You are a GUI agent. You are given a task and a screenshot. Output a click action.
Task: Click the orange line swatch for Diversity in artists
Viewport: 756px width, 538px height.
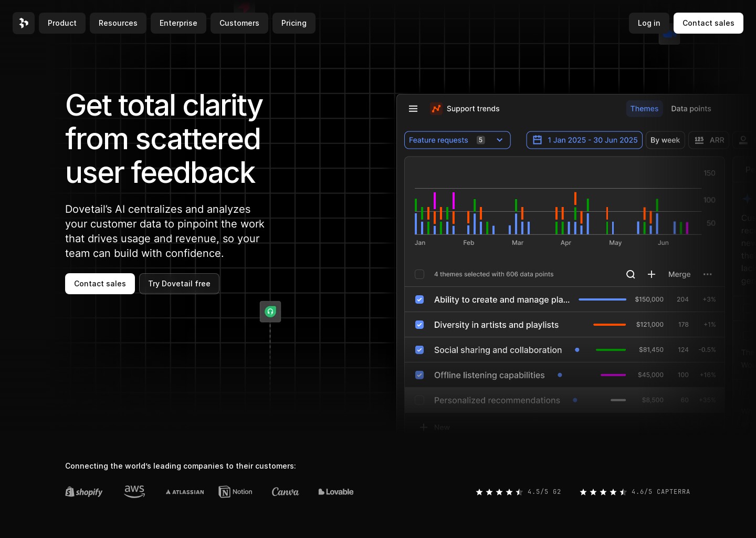coord(610,325)
